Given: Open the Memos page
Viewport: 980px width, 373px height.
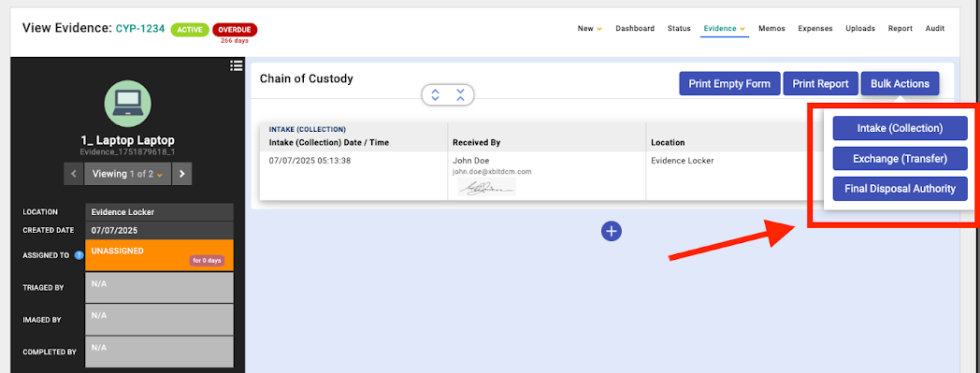Looking at the screenshot, I should click(771, 28).
